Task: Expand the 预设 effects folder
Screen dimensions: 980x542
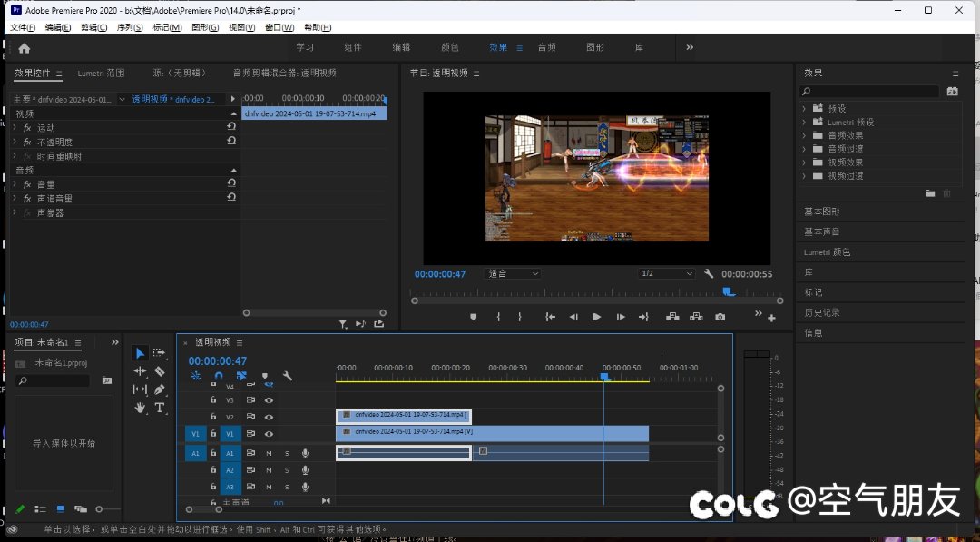Action: coord(804,108)
